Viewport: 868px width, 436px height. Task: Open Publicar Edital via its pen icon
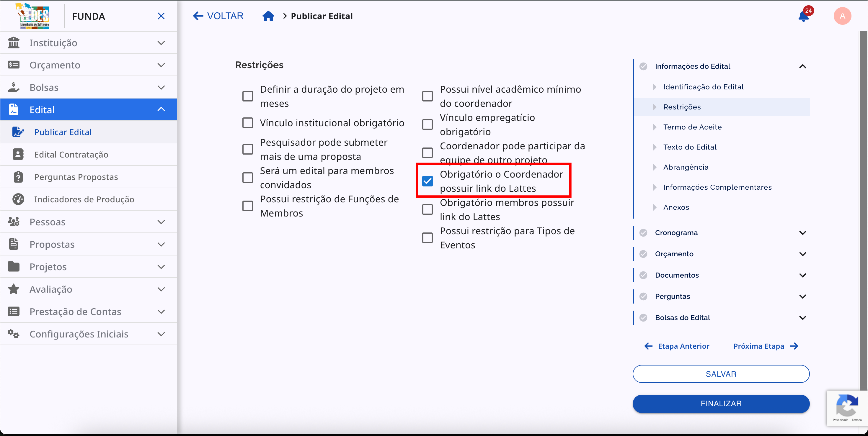click(18, 132)
